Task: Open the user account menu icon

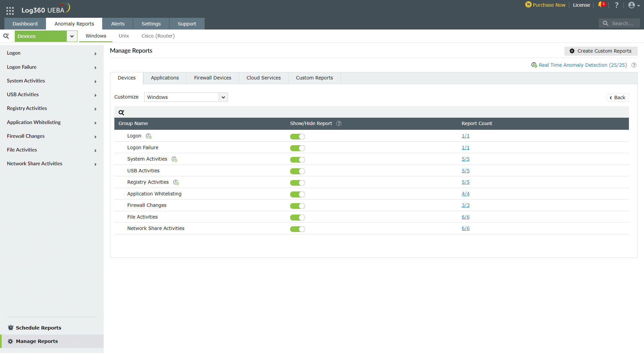Action: coord(632,5)
